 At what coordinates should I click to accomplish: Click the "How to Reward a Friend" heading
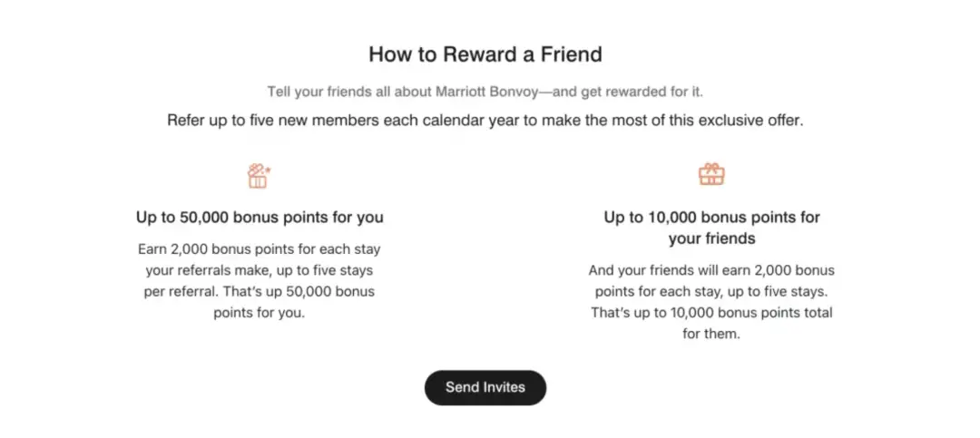point(485,54)
